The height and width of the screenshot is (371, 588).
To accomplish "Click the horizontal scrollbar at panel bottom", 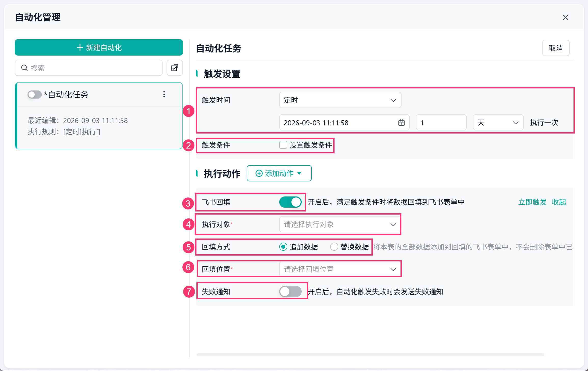I will pos(370,355).
